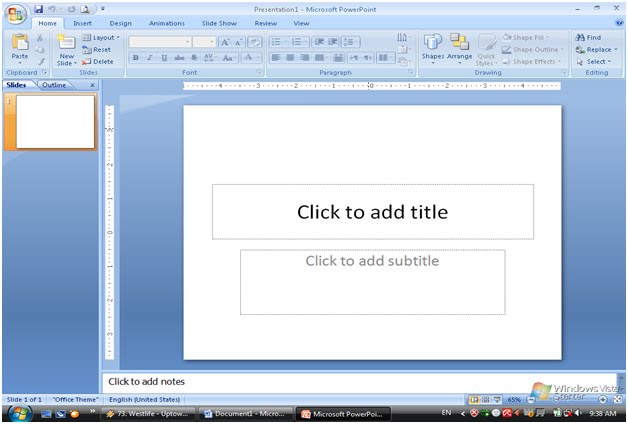
Task: Click the Increase Font Size icon
Action: coord(225,42)
